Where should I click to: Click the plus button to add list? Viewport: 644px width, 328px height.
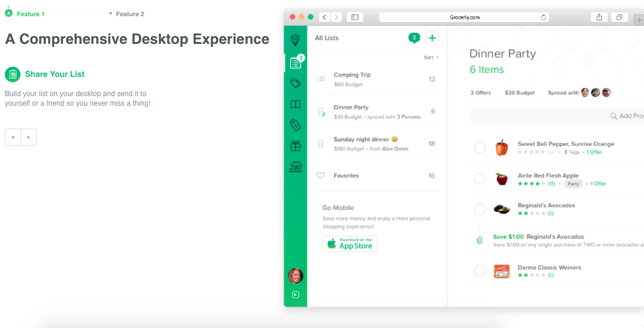[432, 38]
